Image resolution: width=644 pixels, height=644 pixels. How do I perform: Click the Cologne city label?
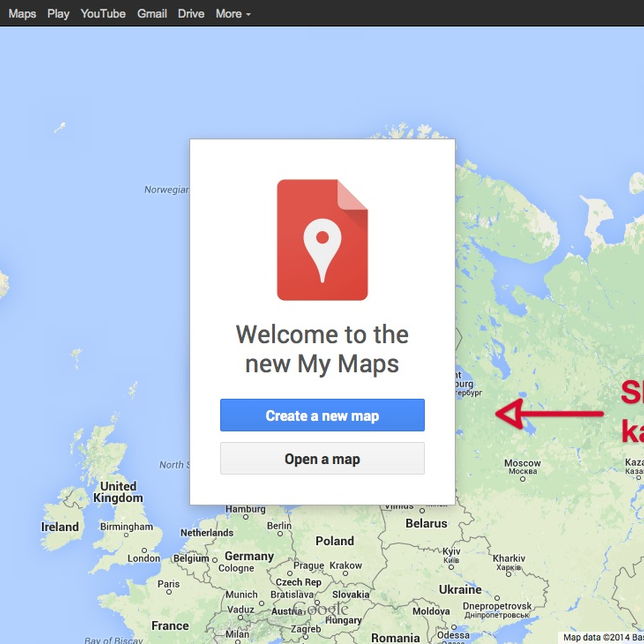pos(236,568)
